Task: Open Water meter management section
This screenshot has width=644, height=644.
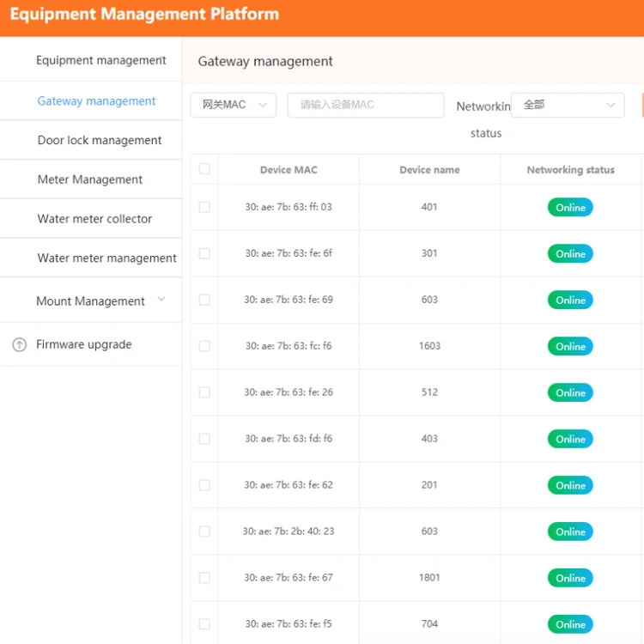Action: coord(106,258)
